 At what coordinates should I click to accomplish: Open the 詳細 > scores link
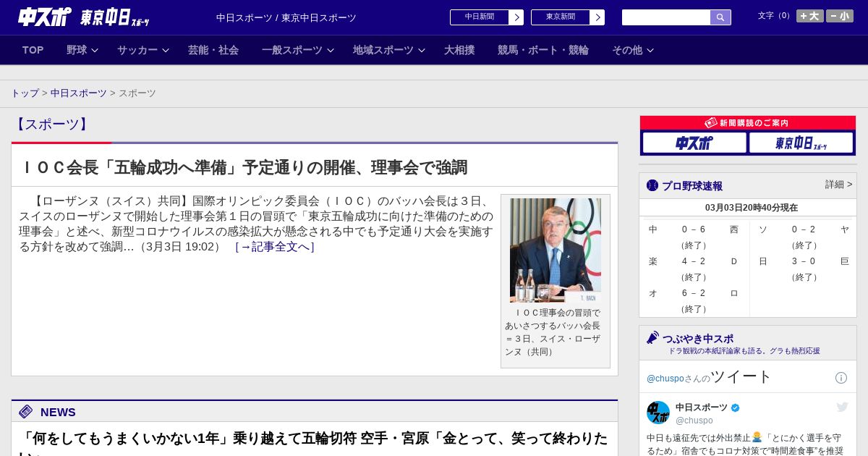coord(838,185)
